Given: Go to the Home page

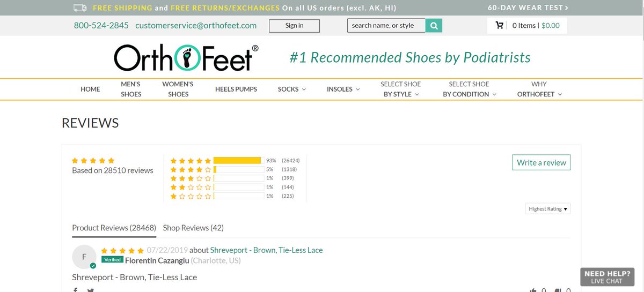Looking at the screenshot, I should 90,89.
